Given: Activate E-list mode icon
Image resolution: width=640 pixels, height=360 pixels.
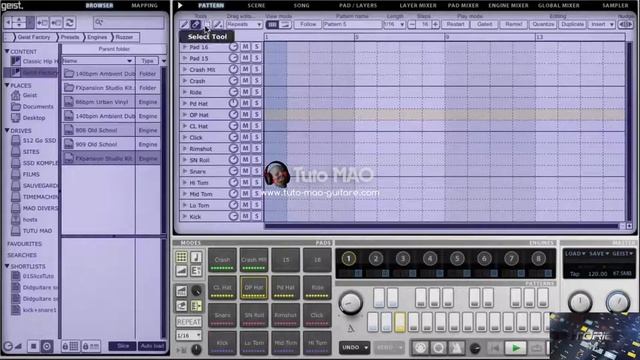Looking at the screenshot, I should pyautogui.click(x=196, y=271).
